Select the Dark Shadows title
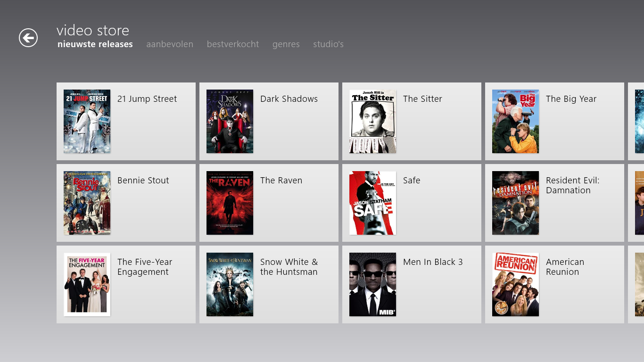Viewport: 644px width, 362px height. [289, 99]
